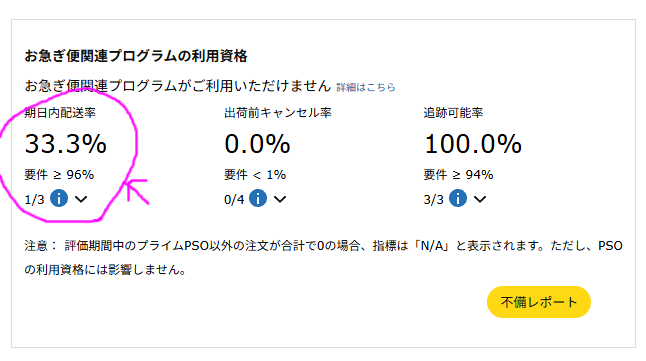Expand the 出荷前キャンセル率 details chevron

[280, 199]
